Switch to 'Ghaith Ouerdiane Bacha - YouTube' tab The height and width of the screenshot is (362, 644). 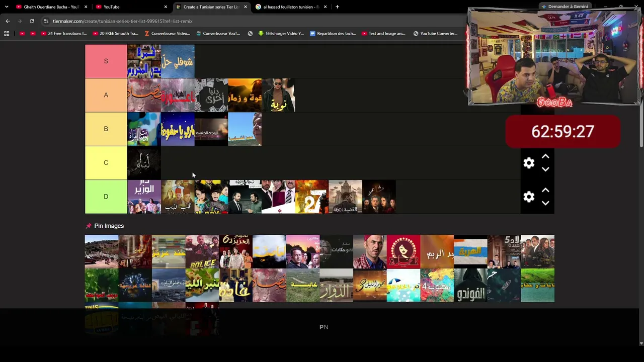[x=51, y=7]
